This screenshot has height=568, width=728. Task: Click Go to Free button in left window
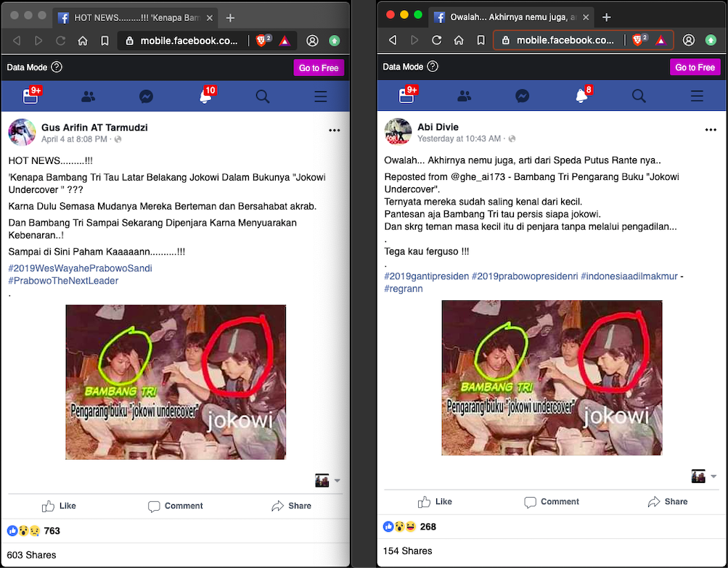coord(319,67)
